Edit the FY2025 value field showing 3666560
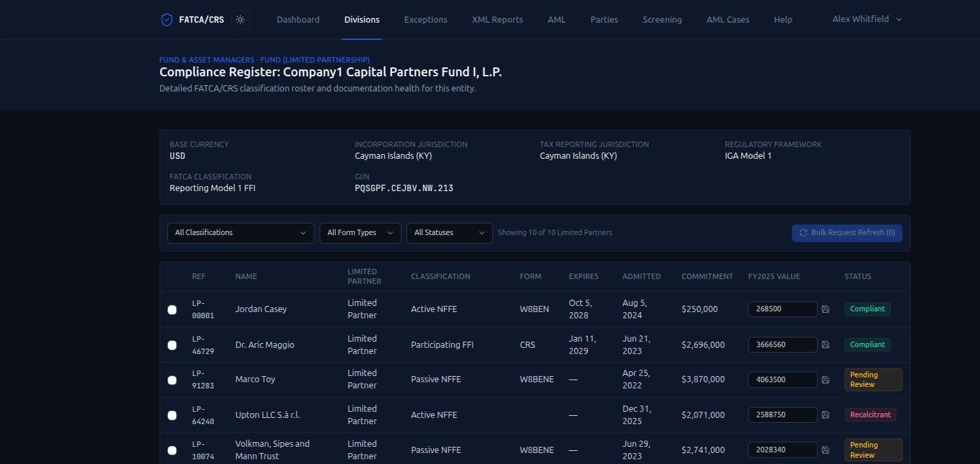The width and height of the screenshot is (980, 464). (783, 345)
